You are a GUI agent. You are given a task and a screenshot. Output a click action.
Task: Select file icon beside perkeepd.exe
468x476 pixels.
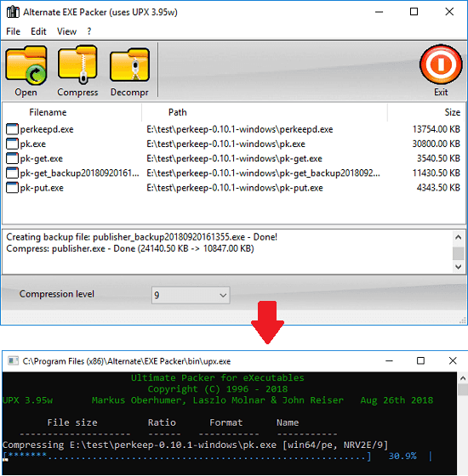12,129
